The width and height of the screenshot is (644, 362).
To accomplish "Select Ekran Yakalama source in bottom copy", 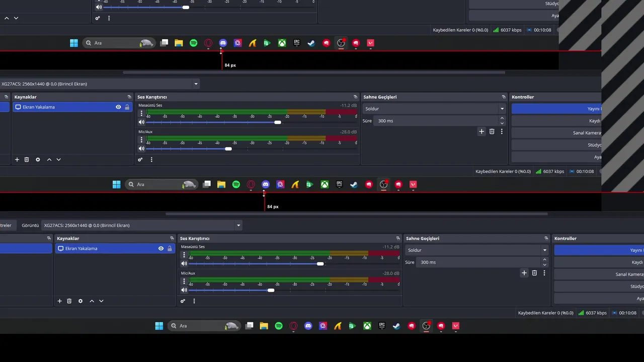I will (115, 248).
